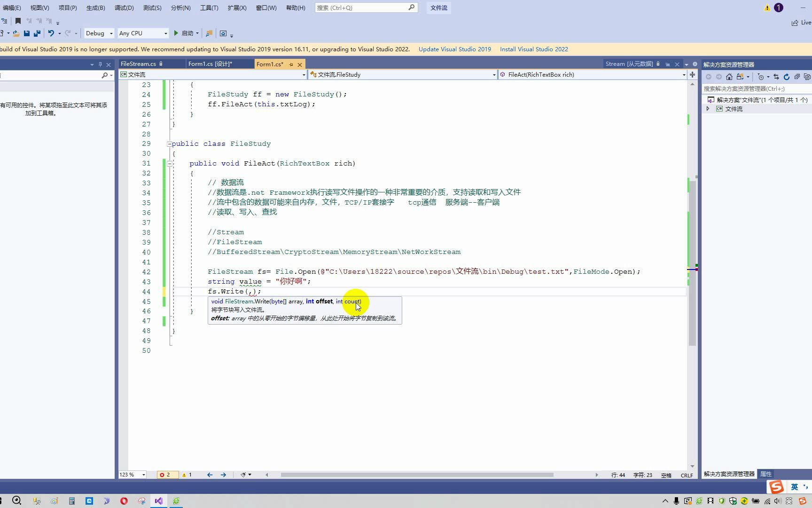Undo the last edit
This screenshot has width=812, height=508.
pyautogui.click(x=51, y=33)
